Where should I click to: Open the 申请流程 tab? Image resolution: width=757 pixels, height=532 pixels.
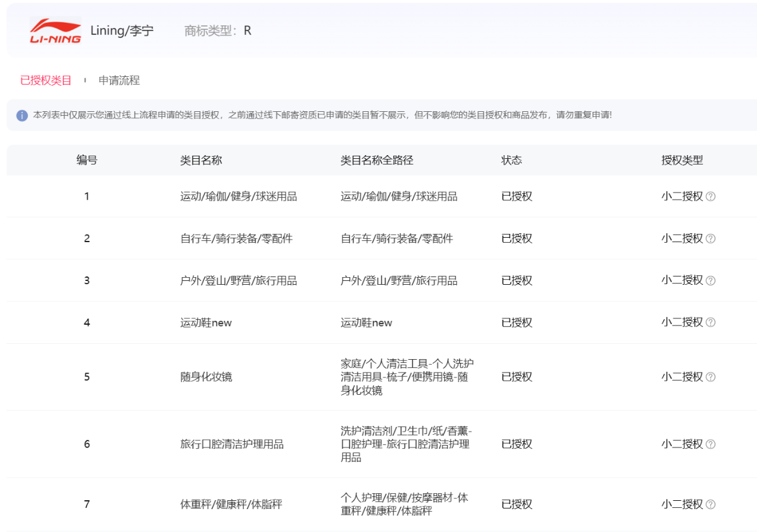point(119,81)
